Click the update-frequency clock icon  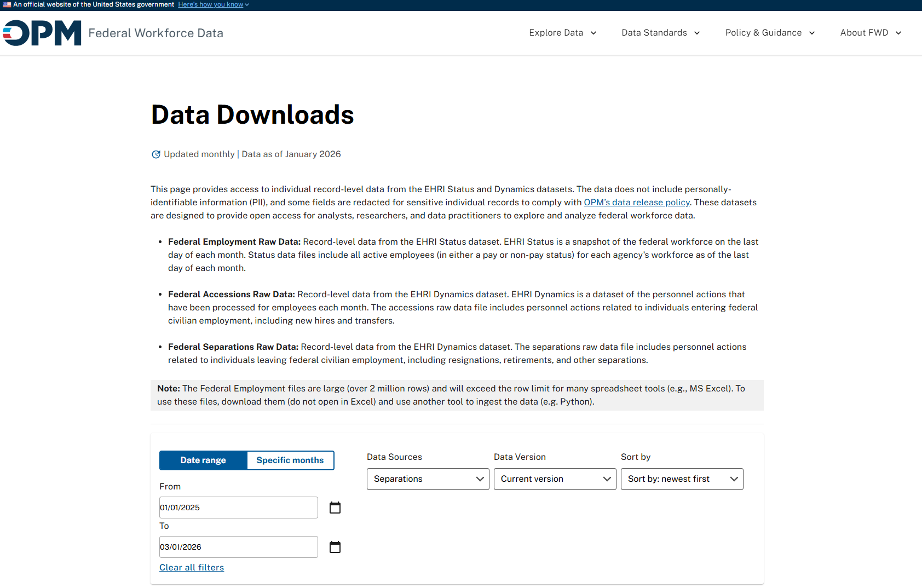[155, 154]
